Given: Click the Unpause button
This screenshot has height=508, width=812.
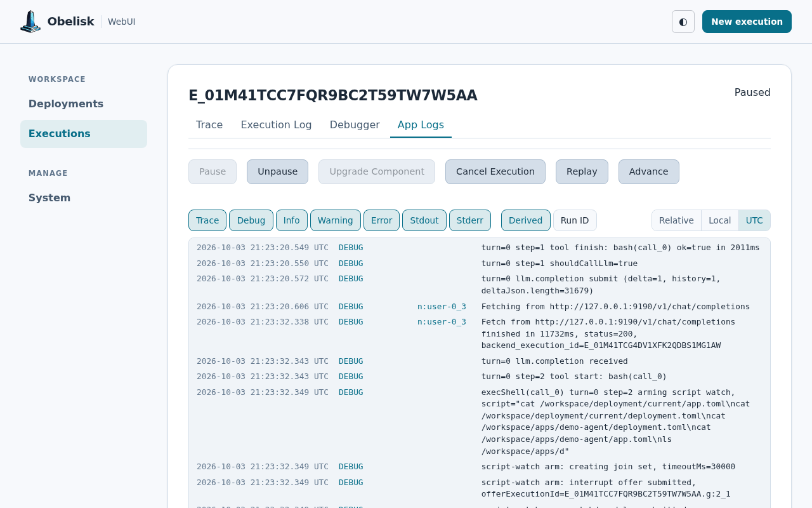Looking at the screenshot, I should 277,172.
